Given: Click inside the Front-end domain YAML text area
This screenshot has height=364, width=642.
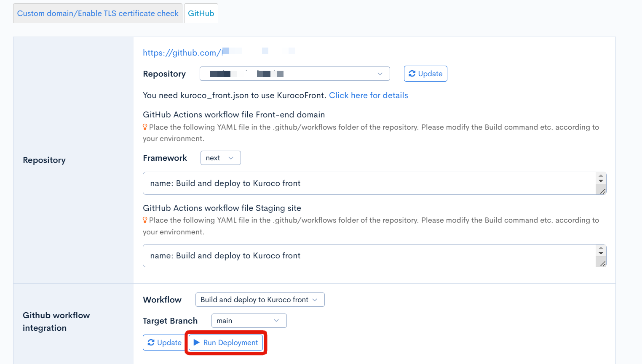Looking at the screenshot, I should pyautogui.click(x=366, y=183).
